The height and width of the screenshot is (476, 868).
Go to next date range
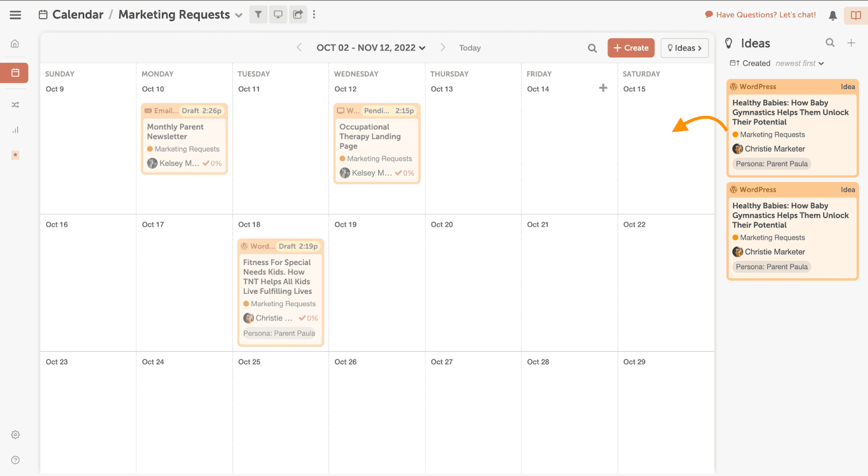tap(443, 48)
